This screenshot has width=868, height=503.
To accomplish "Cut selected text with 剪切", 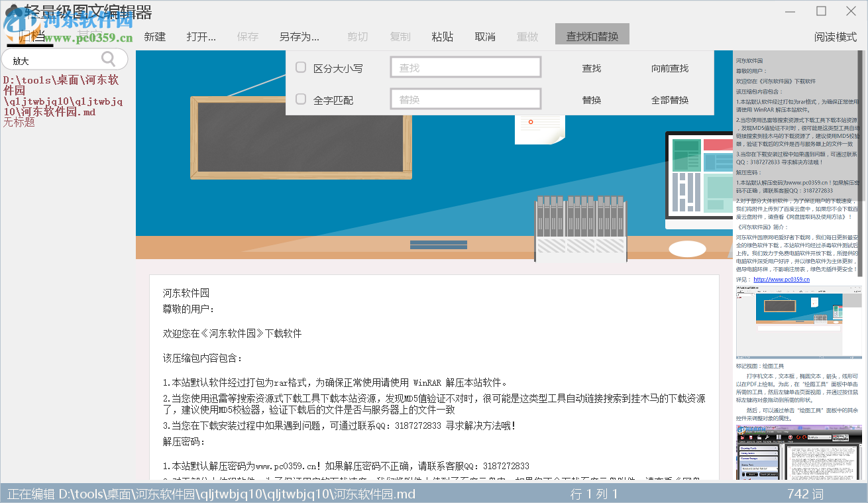I will click(x=357, y=37).
